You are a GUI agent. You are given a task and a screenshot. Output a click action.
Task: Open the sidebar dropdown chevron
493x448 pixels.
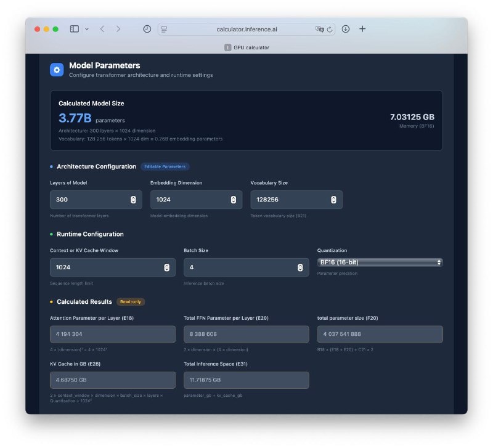[87, 29]
